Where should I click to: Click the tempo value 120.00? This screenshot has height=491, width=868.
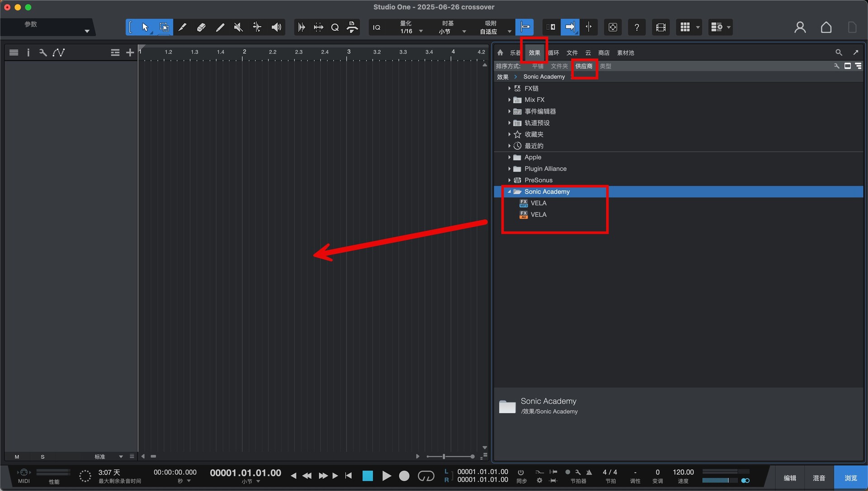(x=683, y=472)
